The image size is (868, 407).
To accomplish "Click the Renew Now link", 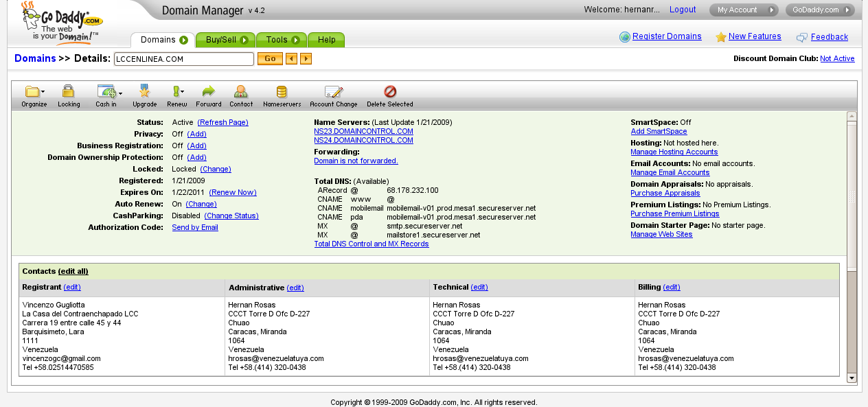I will [232, 192].
